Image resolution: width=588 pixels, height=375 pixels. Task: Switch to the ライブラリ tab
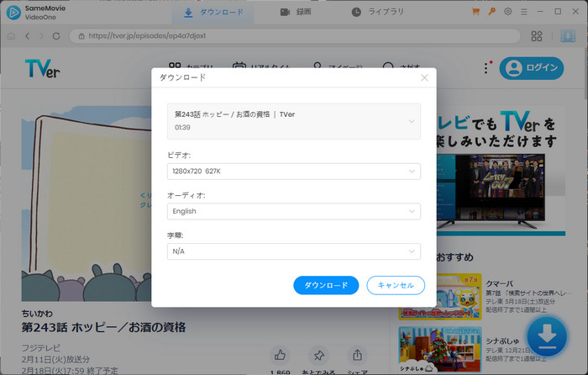click(x=378, y=13)
